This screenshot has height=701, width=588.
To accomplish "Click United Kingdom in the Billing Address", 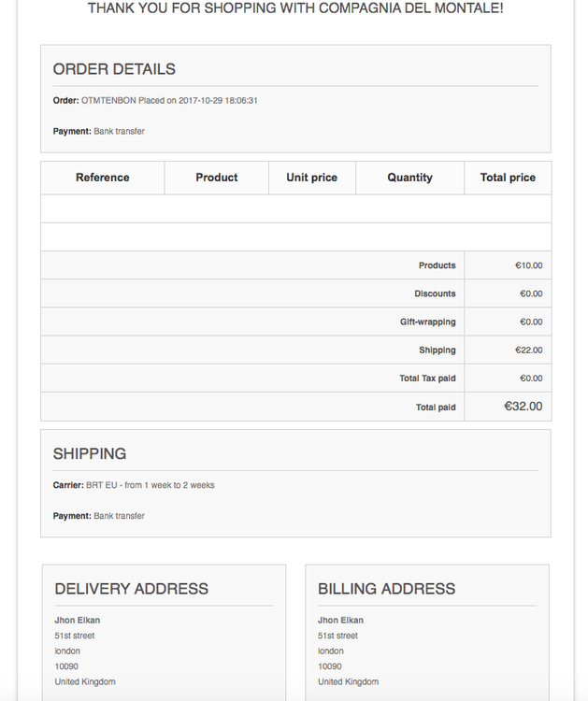I will 348,681.
